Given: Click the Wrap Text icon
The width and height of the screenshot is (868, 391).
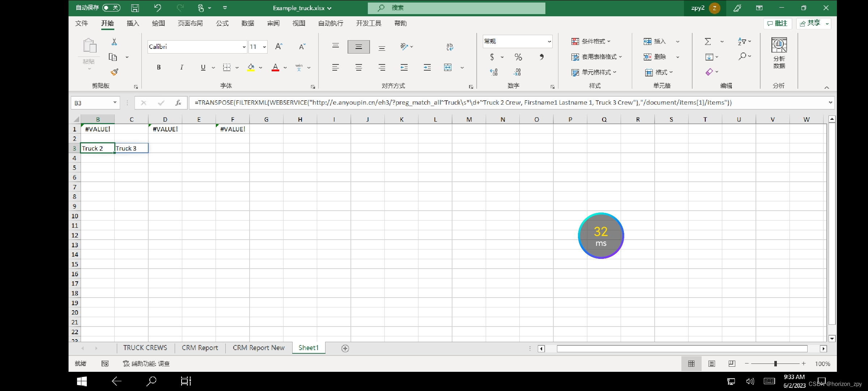Looking at the screenshot, I should [x=450, y=47].
